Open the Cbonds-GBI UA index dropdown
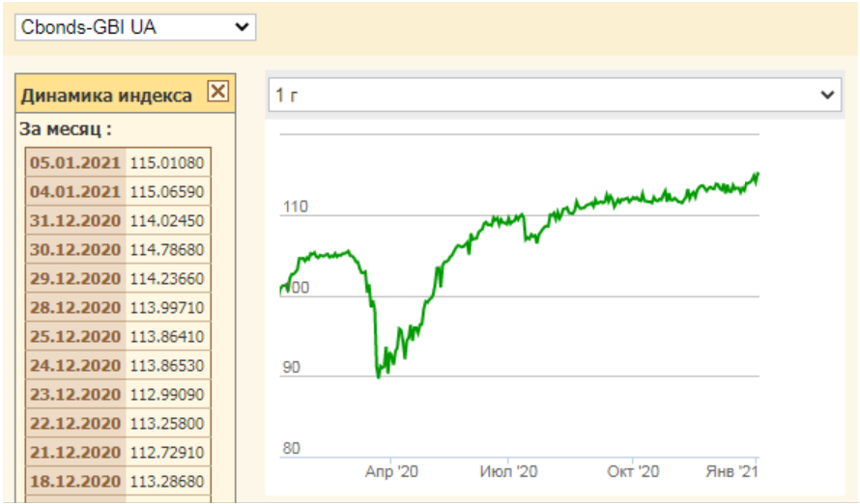860x504 pixels. [135, 27]
